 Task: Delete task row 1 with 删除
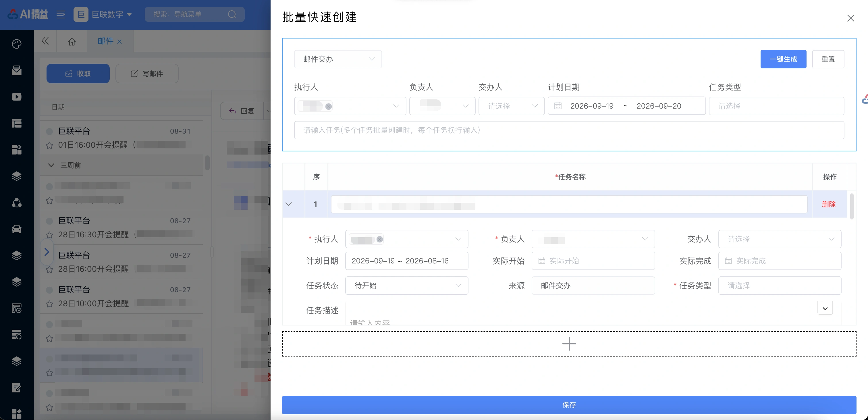(x=829, y=204)
